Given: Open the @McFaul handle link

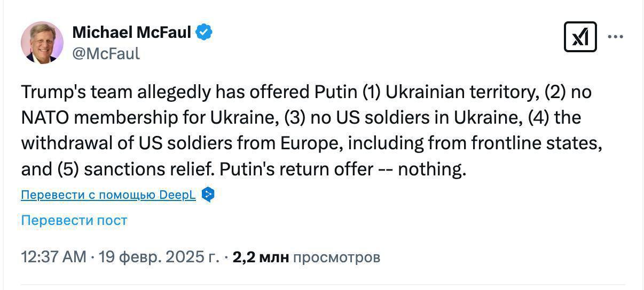Looking at the screenshot, I should click(106, 53).
